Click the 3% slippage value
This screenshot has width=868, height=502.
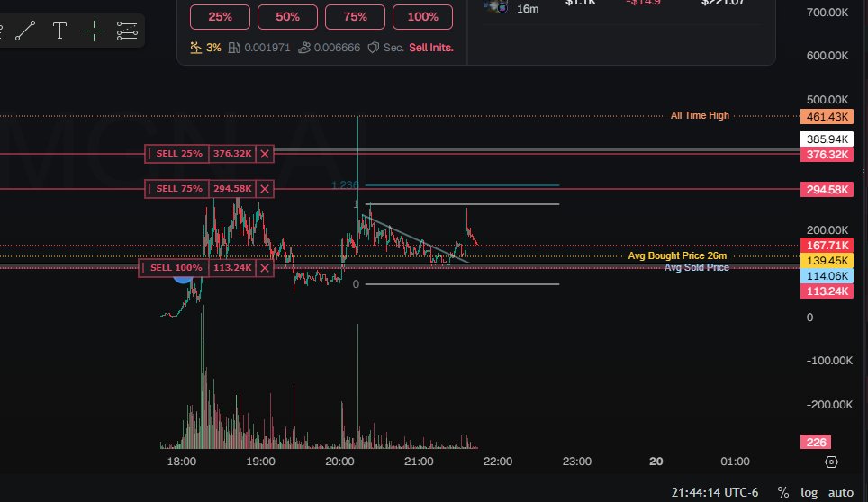pyautogui.click(x=213, y=48)
